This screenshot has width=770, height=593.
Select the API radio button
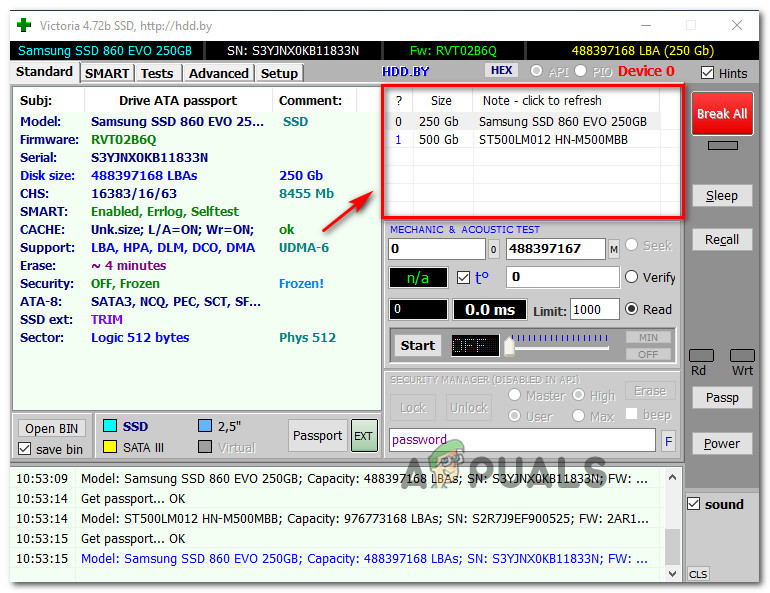pos(536,71)
